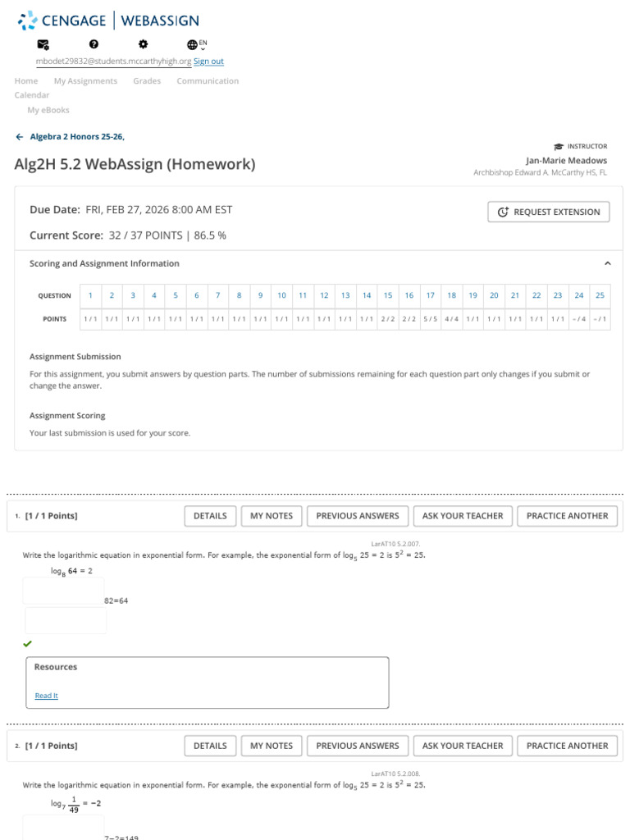Go back using the Algebra 2 Honors arrow
The height and width of the screenshot is (840, 630).
[x=20, y=137]
